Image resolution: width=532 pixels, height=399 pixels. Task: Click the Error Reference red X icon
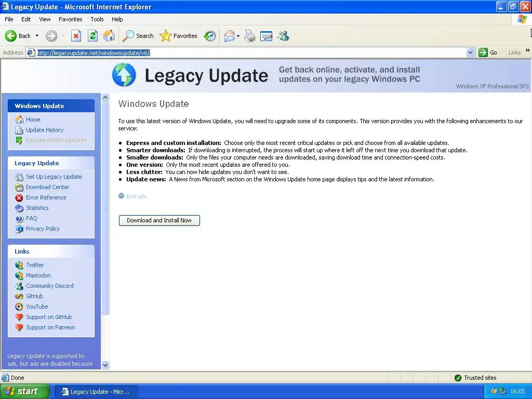click(19, 198)
